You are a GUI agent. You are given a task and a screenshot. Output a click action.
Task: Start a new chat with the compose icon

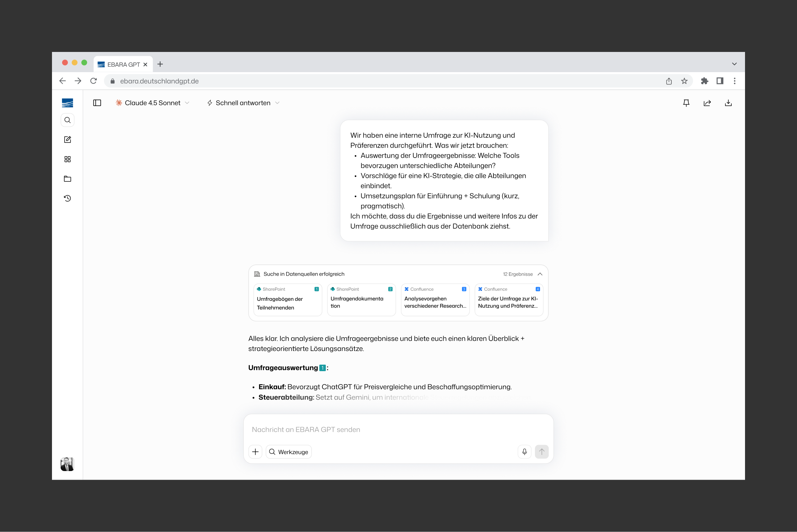pyautogui.click(x=67, y=140)
